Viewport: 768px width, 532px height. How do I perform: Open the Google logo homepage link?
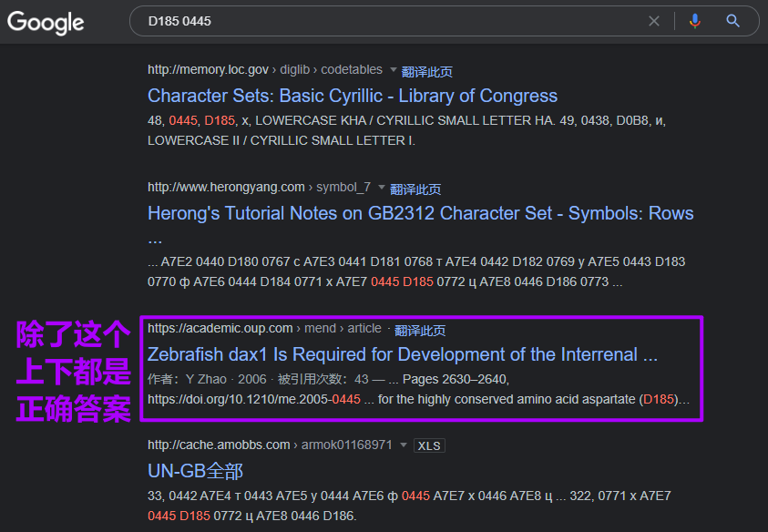pyautogui.click(x=46, y=22)
